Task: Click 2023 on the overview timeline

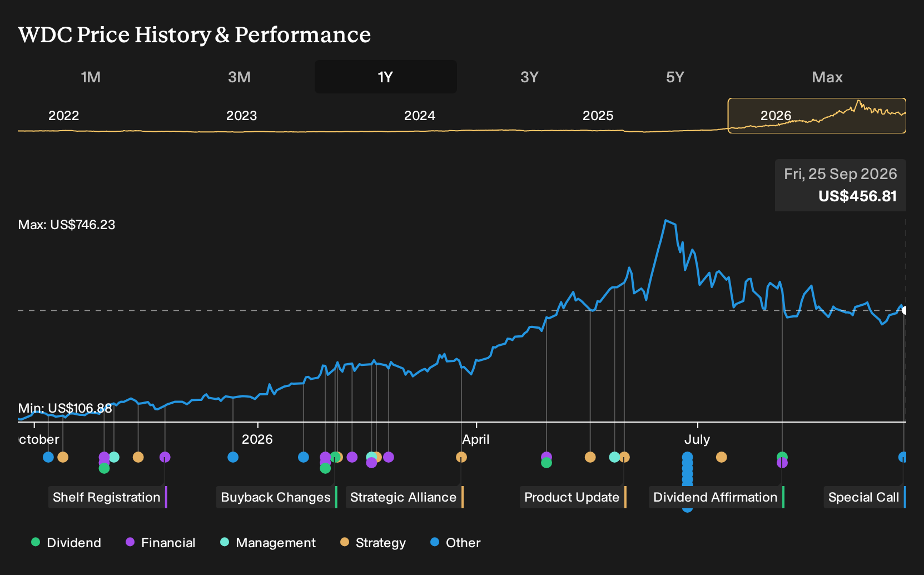Action: tap(241, 116)
